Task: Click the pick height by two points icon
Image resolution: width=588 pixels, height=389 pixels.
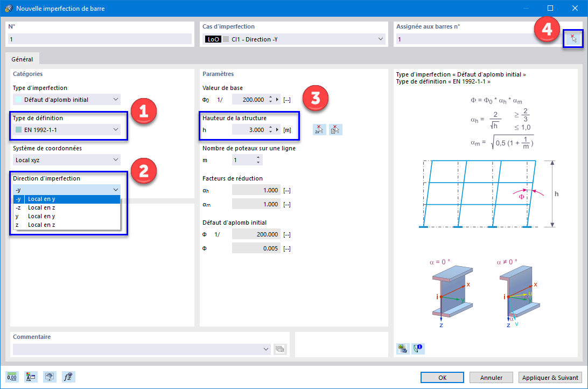Action: point(319,130)
